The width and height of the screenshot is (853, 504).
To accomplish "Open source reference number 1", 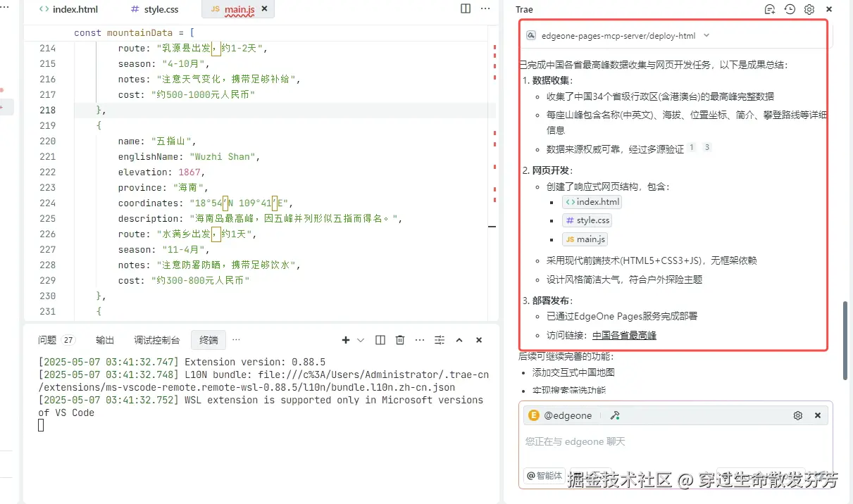I will [x=692, y=147].
